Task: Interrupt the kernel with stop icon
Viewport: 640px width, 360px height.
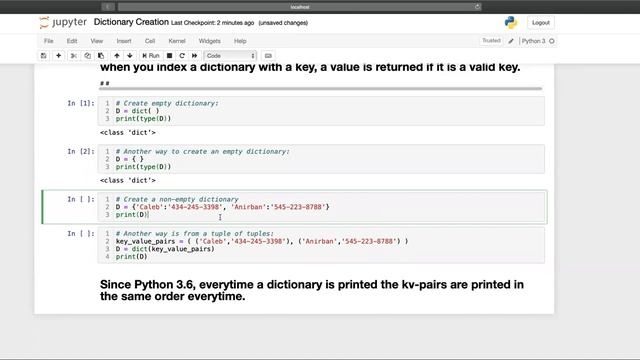Action: coord(169,56)
